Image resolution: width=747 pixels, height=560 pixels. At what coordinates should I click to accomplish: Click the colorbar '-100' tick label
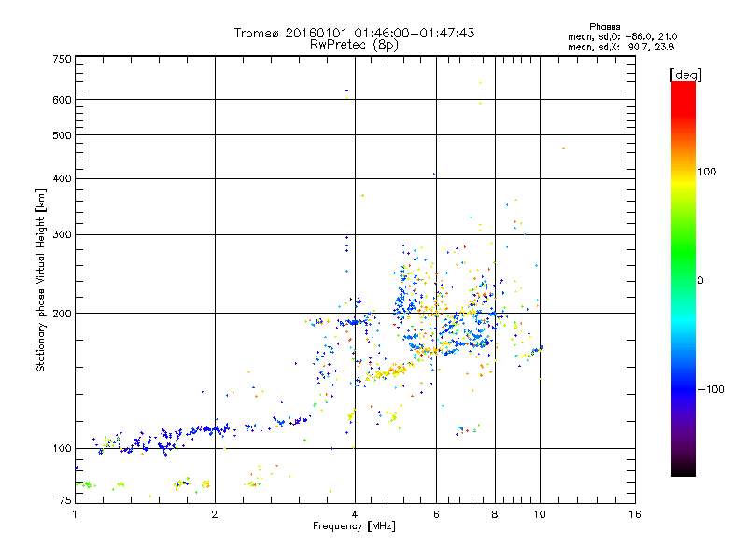tap(711, 389)
